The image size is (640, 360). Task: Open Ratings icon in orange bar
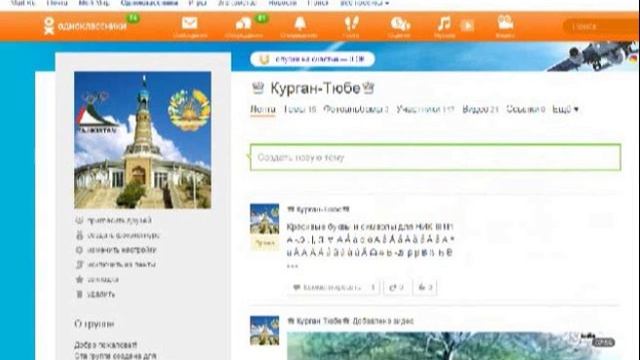400,24
